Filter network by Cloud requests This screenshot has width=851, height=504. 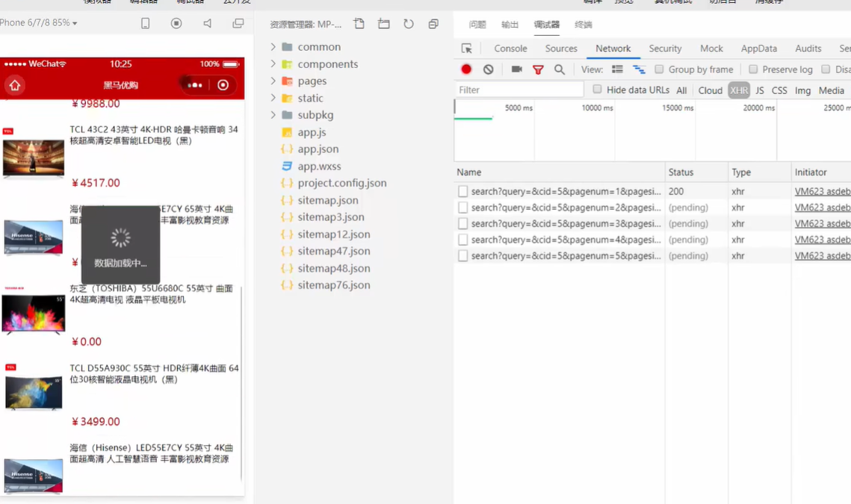pos(711,90)
